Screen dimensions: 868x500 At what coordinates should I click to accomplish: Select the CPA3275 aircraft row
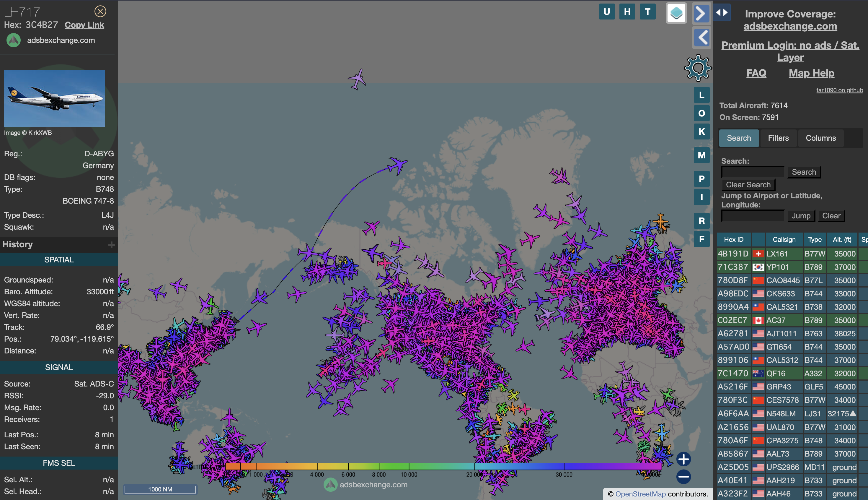pyautogui.click(x=792, y=441)
